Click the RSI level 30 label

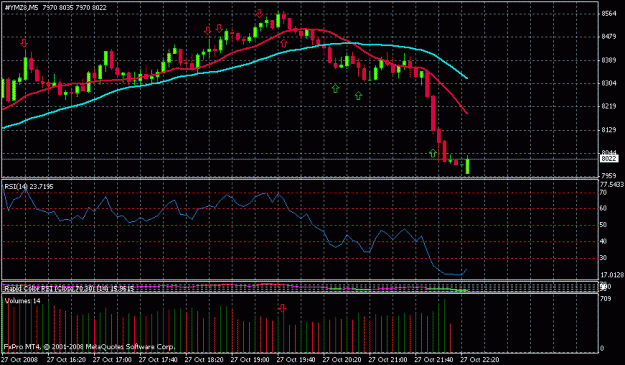point(603,258)
